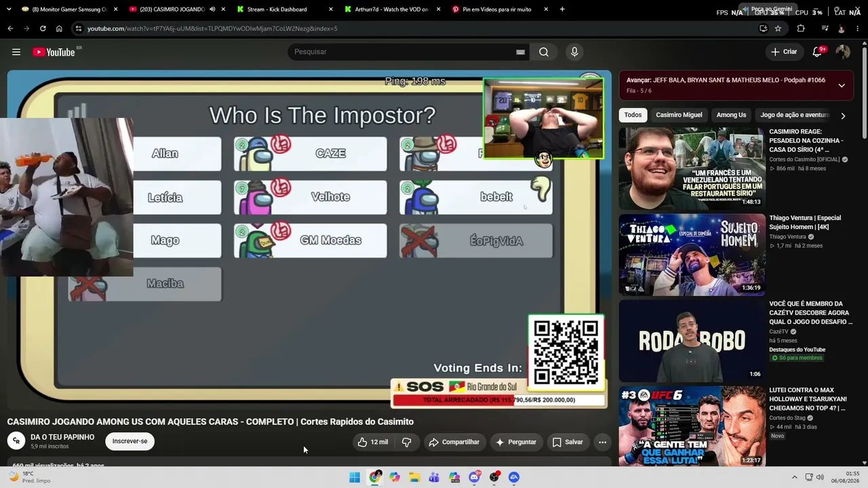Image resolution: width=868 pixels, height=488 pixels.
Task: Click the search magnifier button
Action: pos(544,52)
